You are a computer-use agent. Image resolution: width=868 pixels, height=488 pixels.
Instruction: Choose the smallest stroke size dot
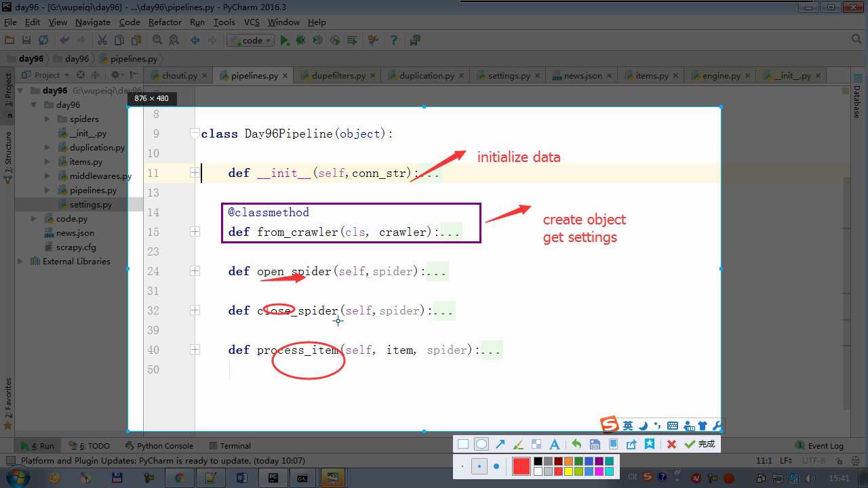pyautogui.click(x=462, y=466)
